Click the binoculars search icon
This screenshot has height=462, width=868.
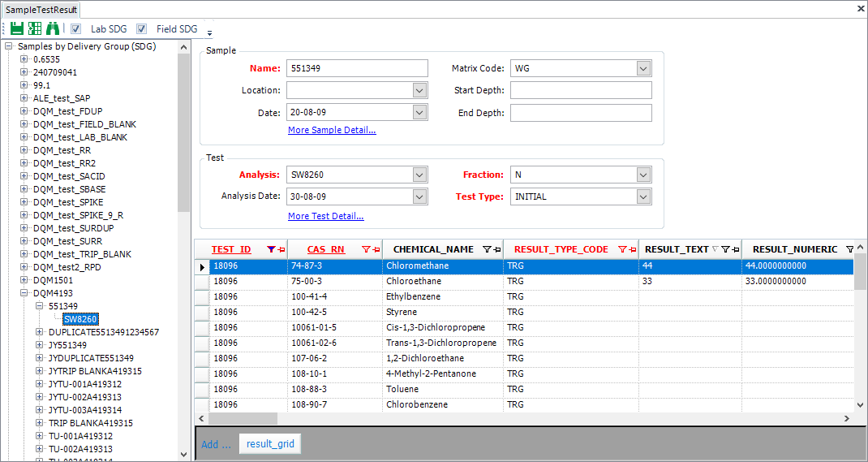point(53,28)
